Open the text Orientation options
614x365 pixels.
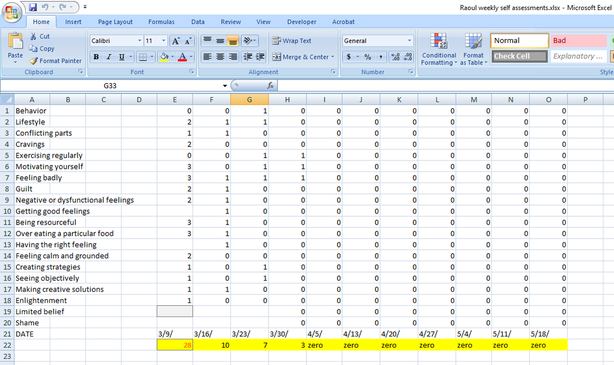tap(249, 40)
